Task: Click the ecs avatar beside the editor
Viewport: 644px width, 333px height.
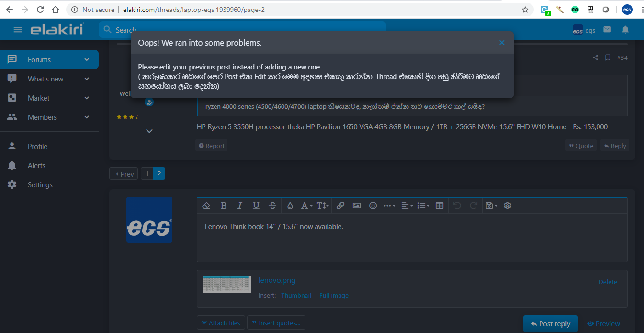Action: click(x=149, y=220)
